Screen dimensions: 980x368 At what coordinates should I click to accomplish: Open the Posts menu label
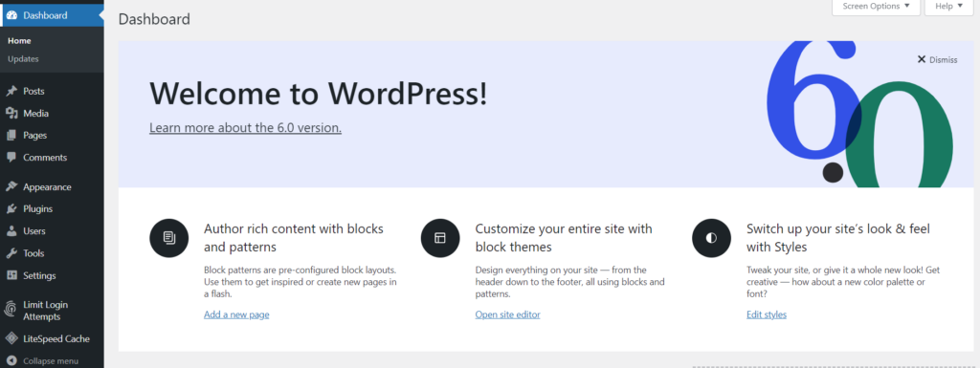point(33,91)
